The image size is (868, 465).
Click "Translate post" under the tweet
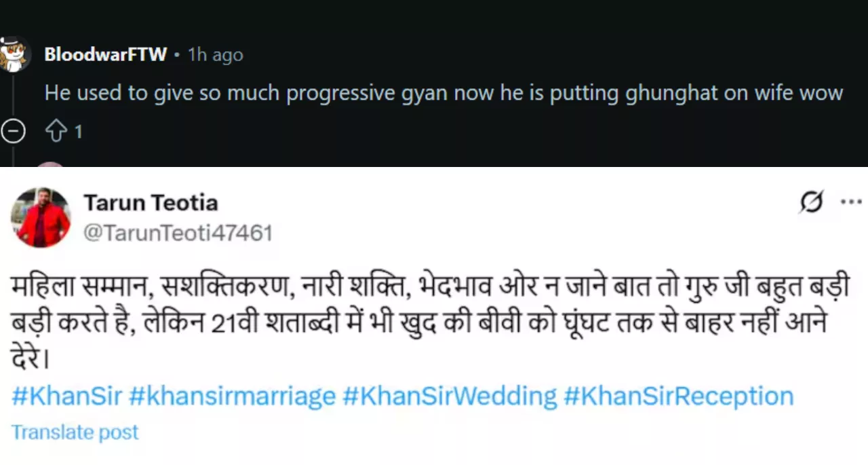point(75,432)
